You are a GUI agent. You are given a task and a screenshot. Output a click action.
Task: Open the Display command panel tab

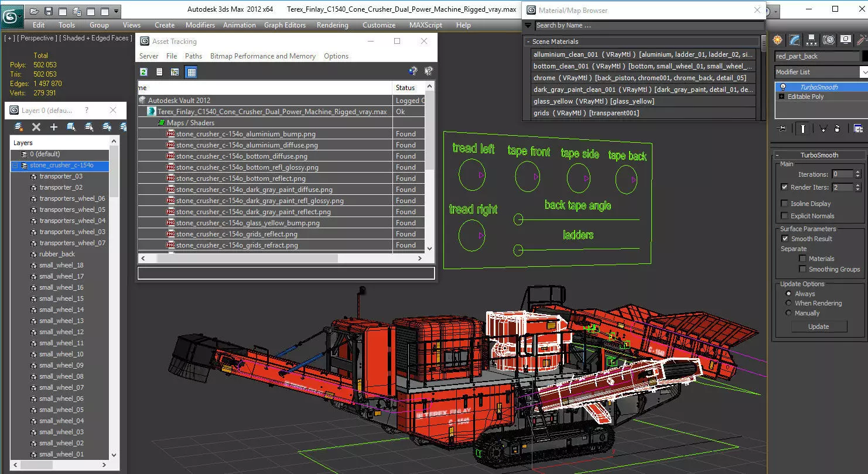click(x=845, y=40)
